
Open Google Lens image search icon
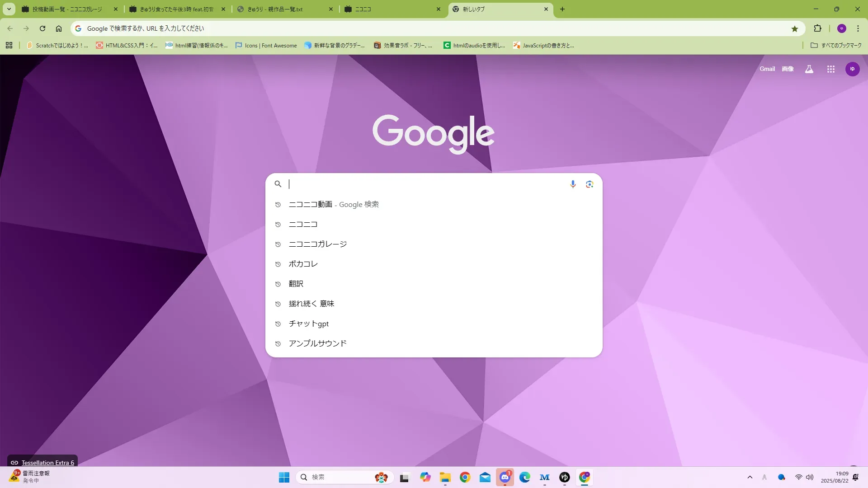point(590,184)
